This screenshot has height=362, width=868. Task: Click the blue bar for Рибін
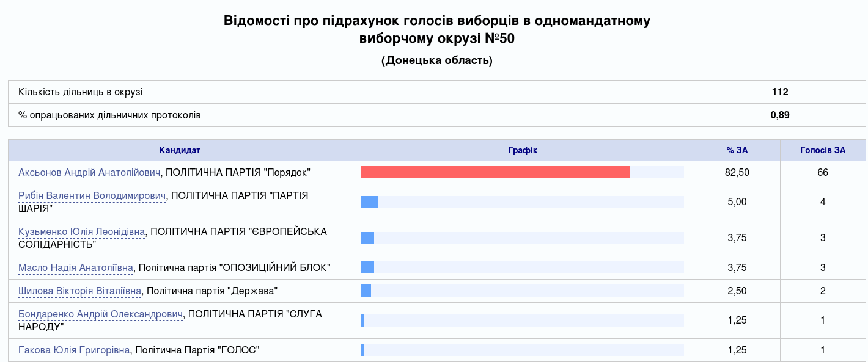pos(369,202)
